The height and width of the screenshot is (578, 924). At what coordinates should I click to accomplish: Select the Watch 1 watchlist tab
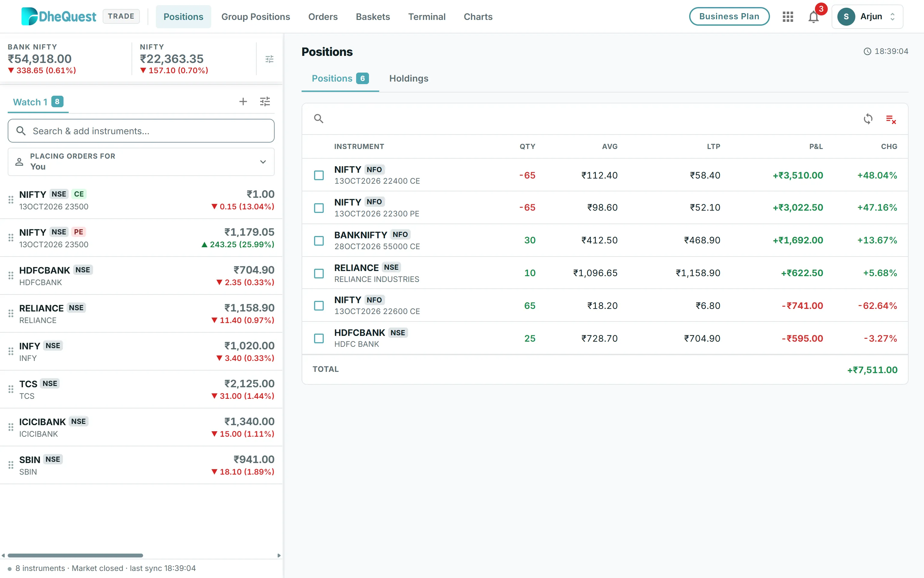(38, 102)
